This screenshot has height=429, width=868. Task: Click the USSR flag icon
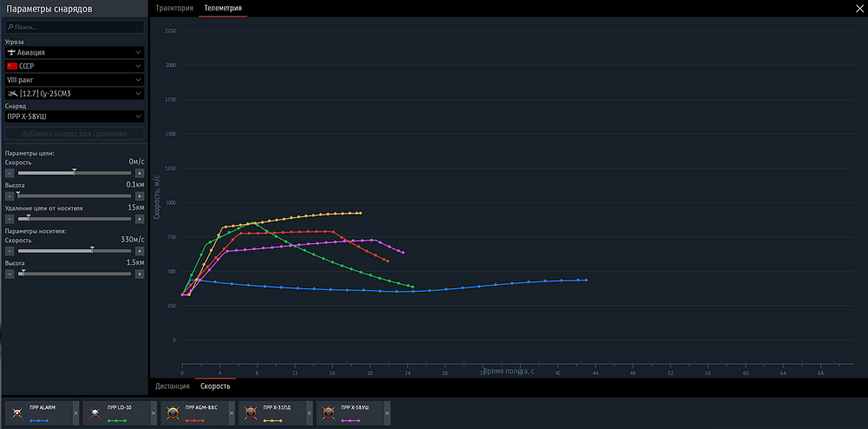[11, 66]
